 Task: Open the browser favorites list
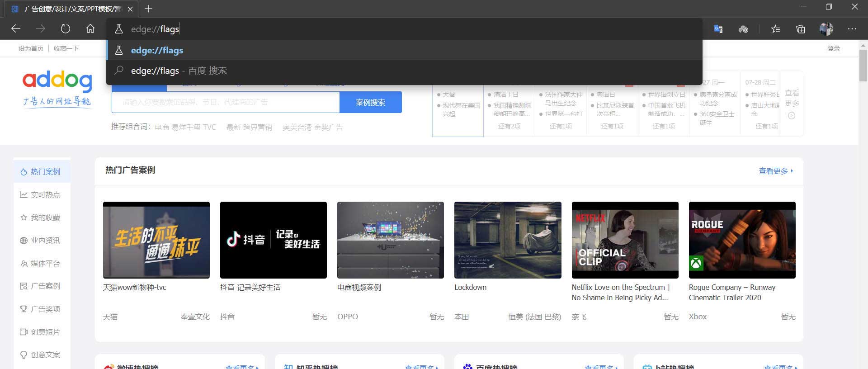775,29
